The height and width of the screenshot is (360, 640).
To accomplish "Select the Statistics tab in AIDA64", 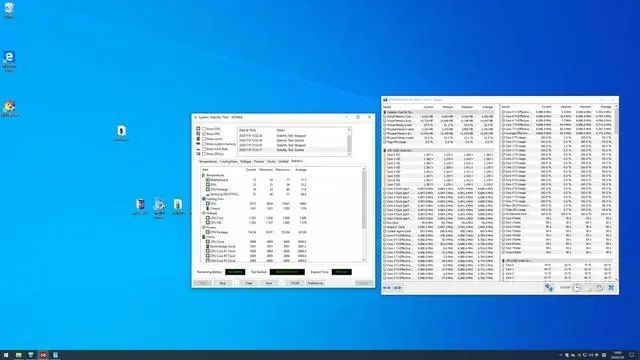I will (297, 161).
